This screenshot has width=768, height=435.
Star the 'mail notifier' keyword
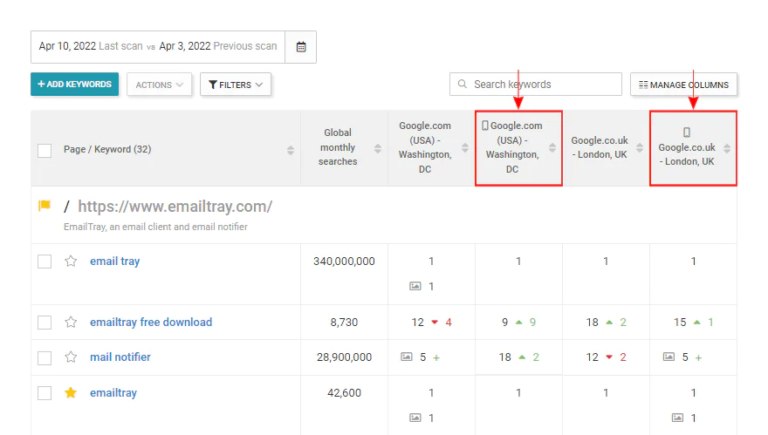pos(71,357)
